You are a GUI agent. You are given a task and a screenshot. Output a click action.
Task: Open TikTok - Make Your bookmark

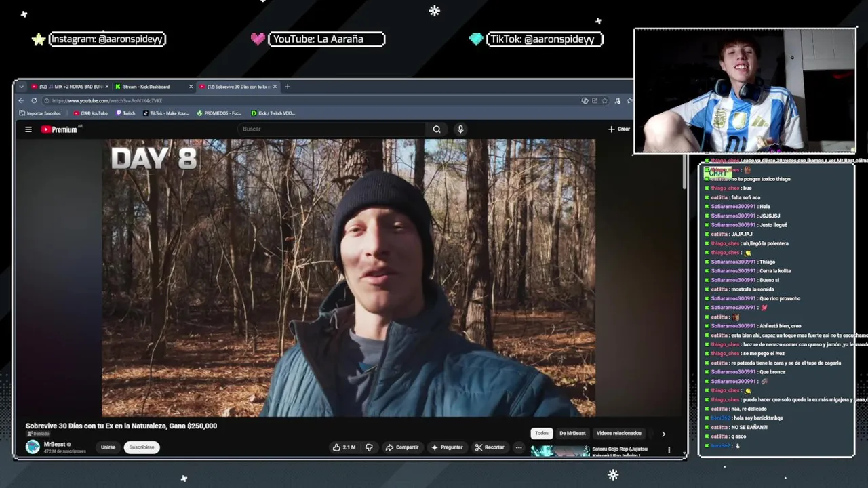coord(166,113)
